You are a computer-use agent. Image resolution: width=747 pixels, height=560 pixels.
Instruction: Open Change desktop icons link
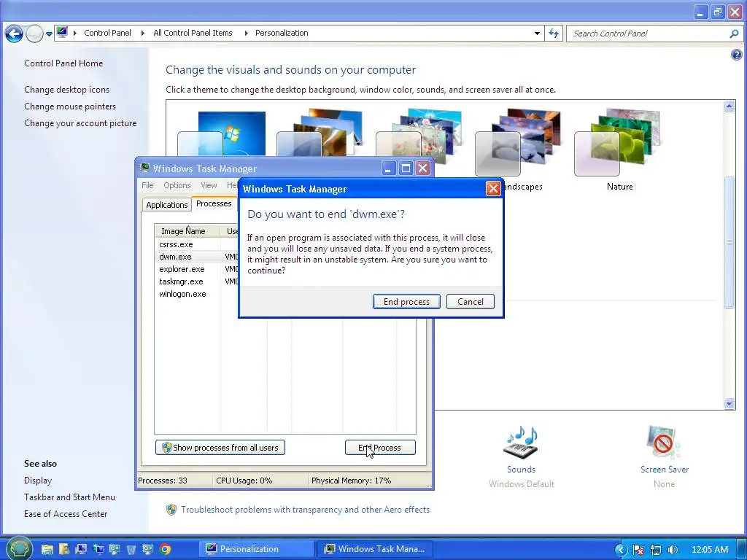pos(66,90)
